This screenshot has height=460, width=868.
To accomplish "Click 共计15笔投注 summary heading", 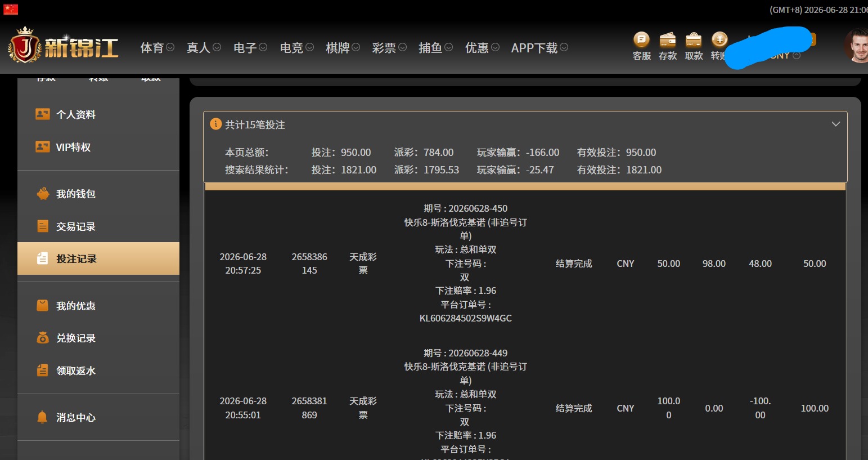I will 255,124.
